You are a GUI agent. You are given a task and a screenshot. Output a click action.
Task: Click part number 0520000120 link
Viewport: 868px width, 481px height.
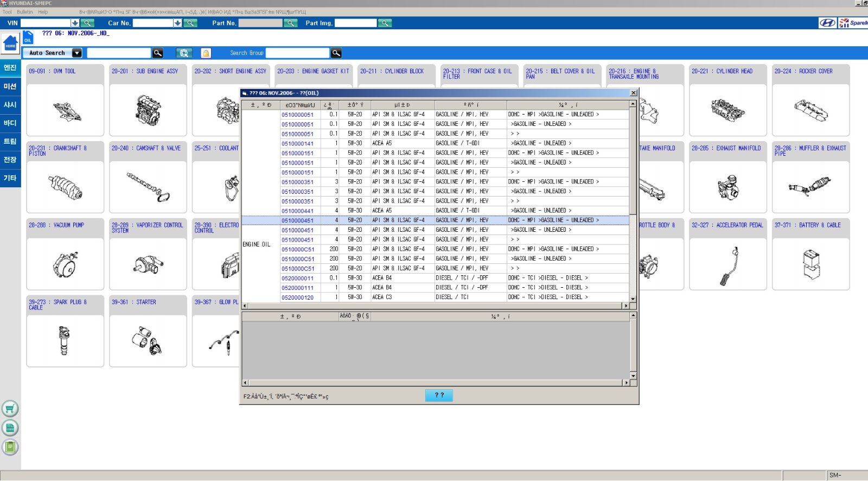pos(297,298)
